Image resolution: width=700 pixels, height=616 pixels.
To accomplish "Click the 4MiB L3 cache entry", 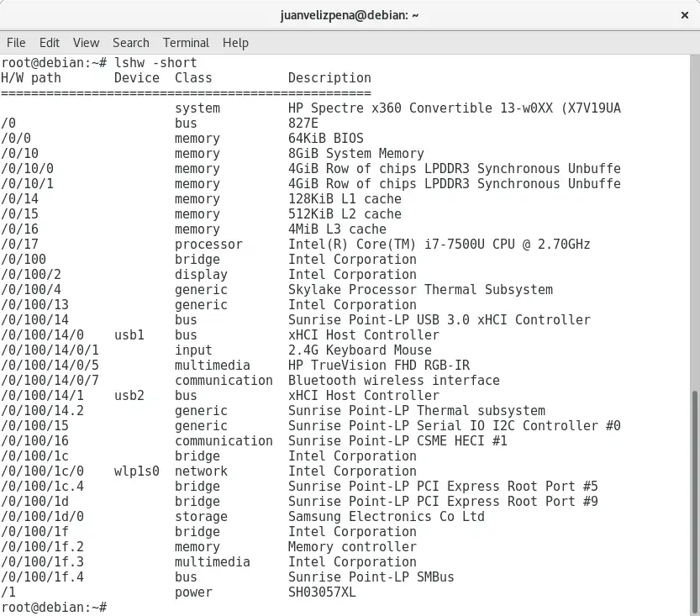I will pos(337,229).
